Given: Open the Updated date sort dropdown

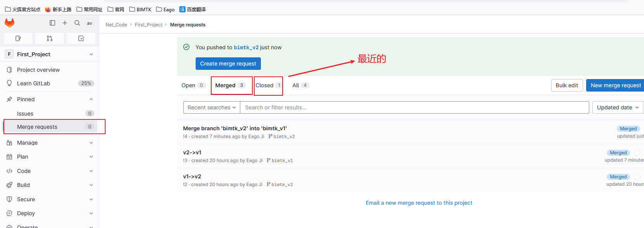Looking at the screenshot, I should 618,107.
